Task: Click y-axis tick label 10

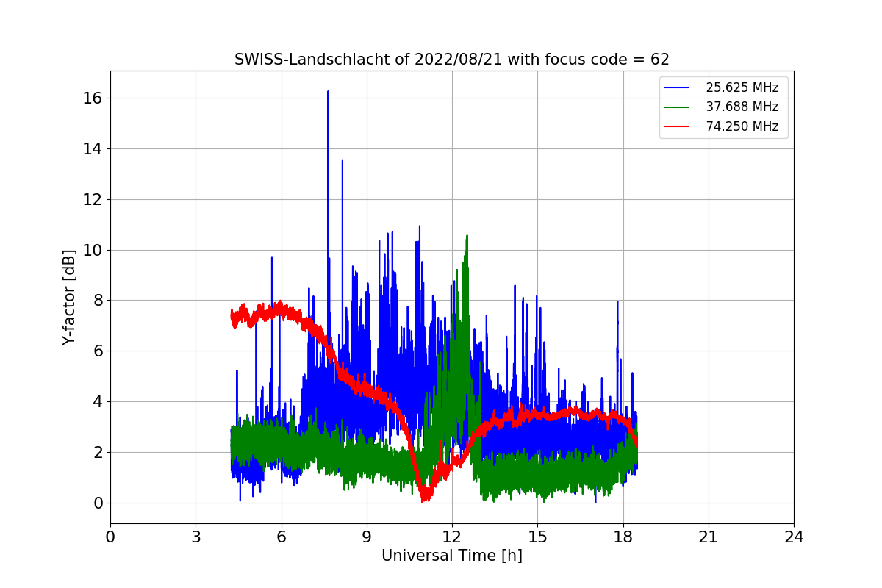Action: 93,250
